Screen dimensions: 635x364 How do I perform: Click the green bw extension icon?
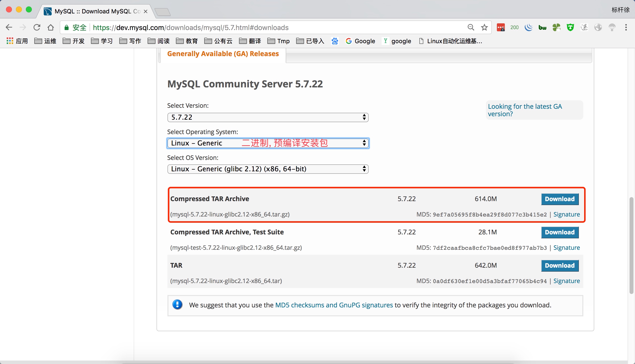click(x=543, y=28)
